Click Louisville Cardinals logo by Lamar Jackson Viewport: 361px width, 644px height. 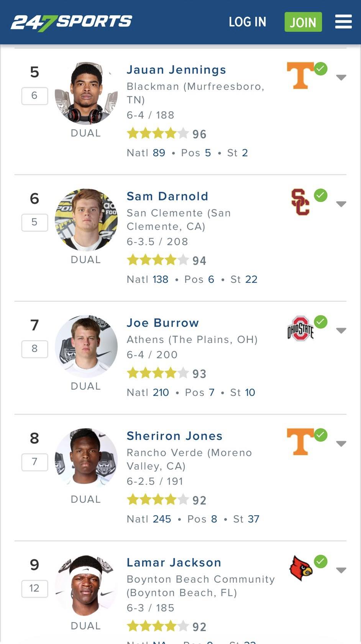[301, 568]
